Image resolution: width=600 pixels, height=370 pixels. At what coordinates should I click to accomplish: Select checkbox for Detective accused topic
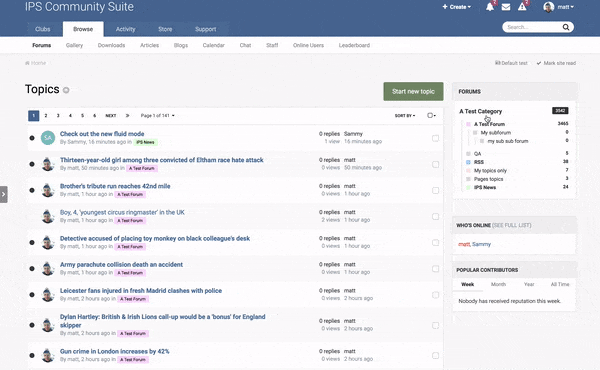(435, 243)
